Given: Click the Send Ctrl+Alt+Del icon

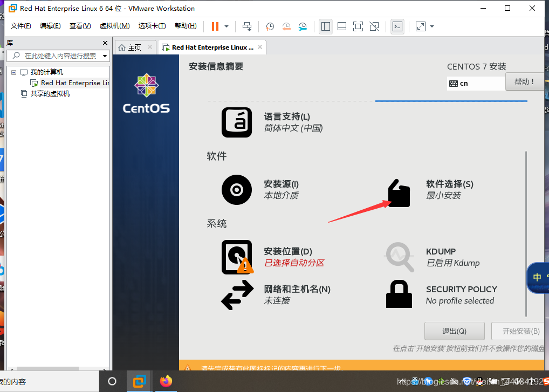Looking at the screenshot, I should pyautogui.click(x=247, y=26).
